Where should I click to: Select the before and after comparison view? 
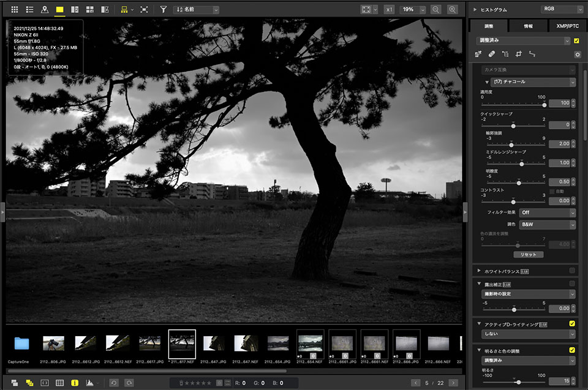click(105, 9)
